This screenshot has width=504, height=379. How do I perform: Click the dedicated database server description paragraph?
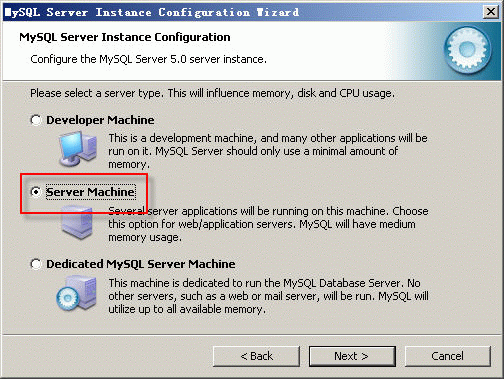tap(268, 296)
